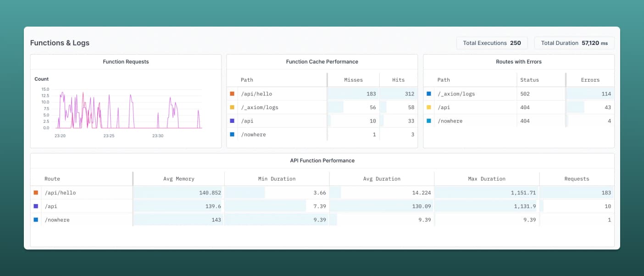644x276 pixels.
Task: Click /api path in Function Cache Performance
Action: [247, 121]
